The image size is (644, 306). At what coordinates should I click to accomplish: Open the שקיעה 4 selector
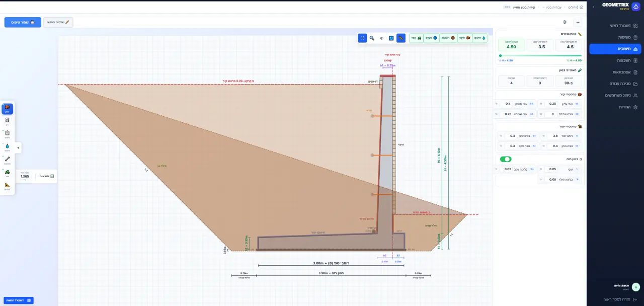point(511,81)
